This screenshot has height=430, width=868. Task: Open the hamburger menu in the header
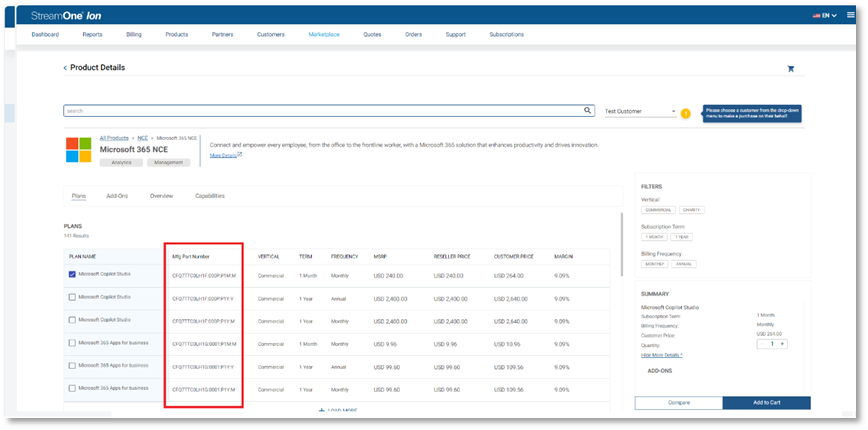pos(851,15)
